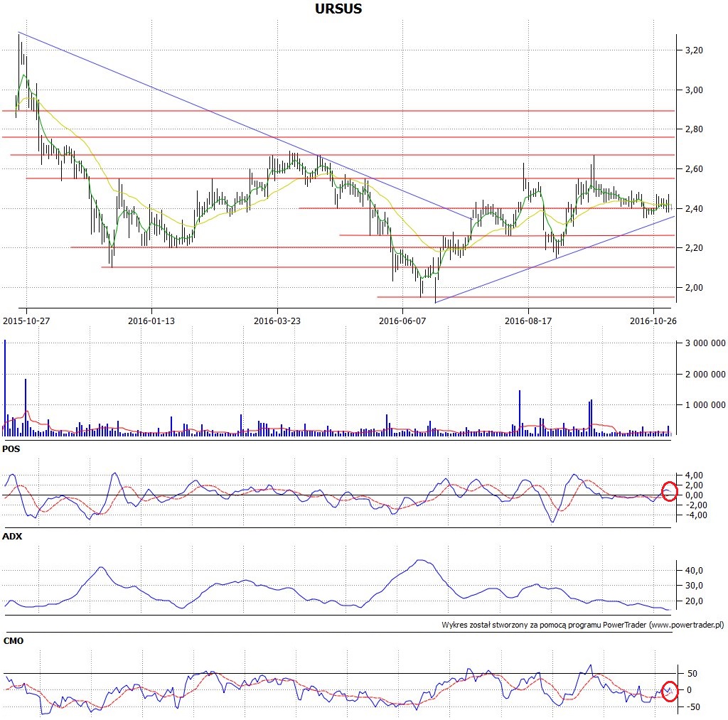Click the URSUS chart title
The height and width of the screenshot is (720, 728).
338,9
